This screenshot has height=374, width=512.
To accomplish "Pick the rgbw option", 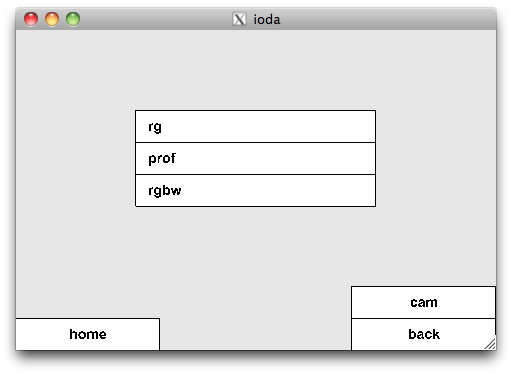I will click(x=255, y=191).
